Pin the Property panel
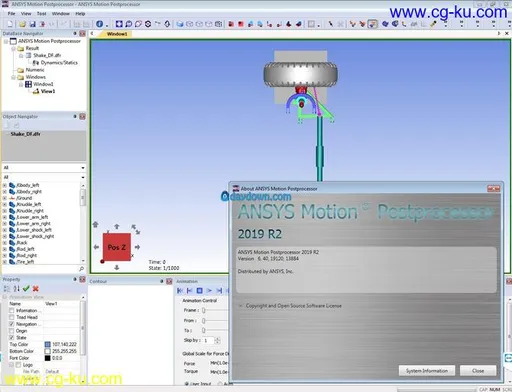Screen dimensions: 512x392 coord(75,279)
